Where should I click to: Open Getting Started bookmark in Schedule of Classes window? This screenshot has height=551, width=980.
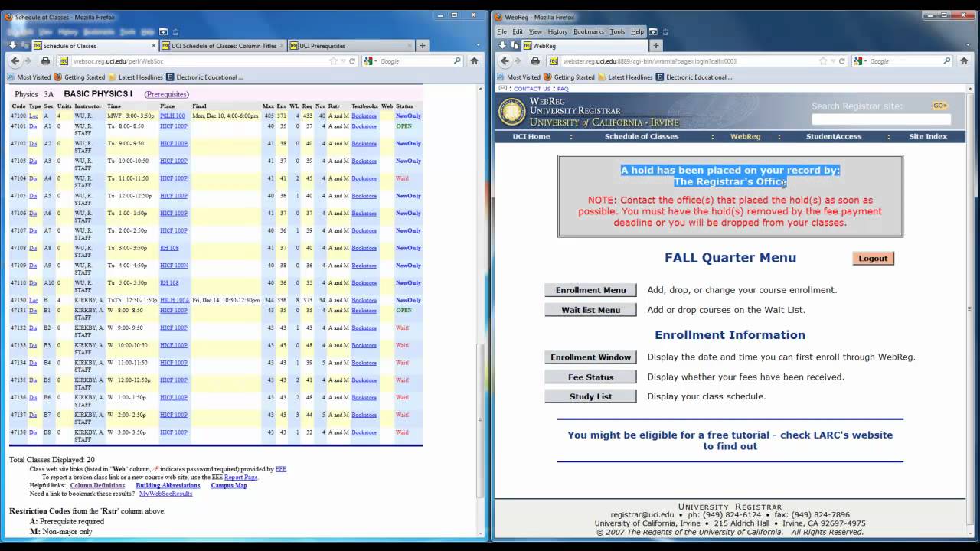(x=80, y=77)
